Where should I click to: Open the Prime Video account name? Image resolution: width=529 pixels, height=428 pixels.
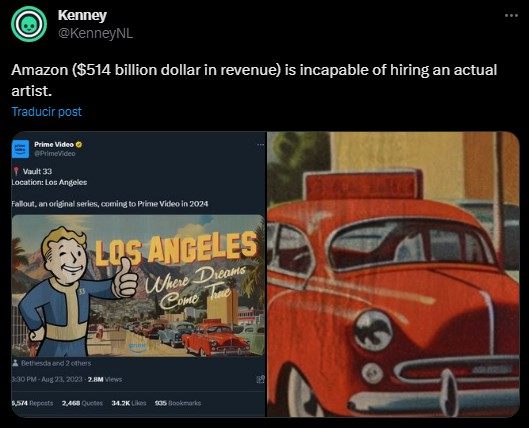coord(54,144)
